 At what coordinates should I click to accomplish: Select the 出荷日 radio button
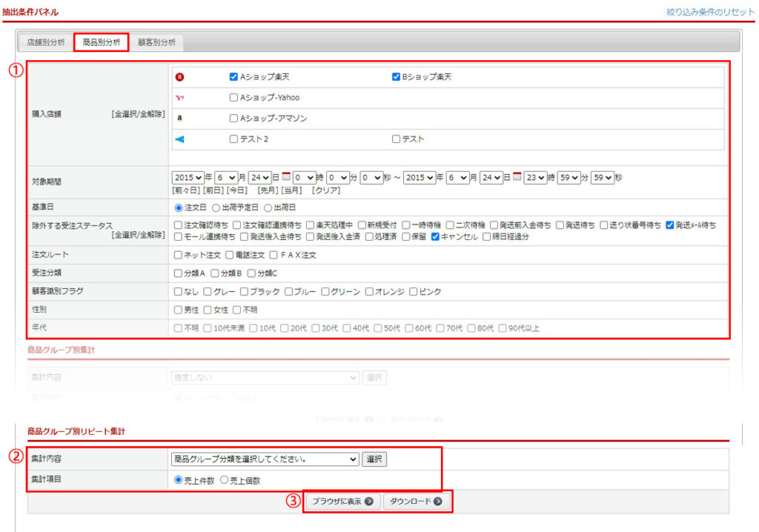pos(268,207)
